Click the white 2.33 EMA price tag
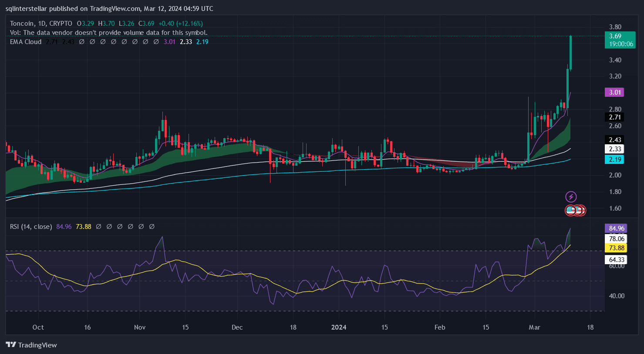This screenshot has height=354, width=644. [614, 149]
